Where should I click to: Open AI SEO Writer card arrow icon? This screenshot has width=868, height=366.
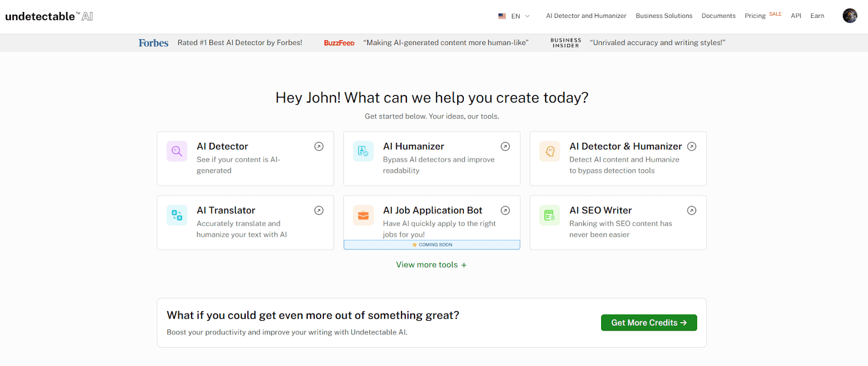[x=692, y=211]
